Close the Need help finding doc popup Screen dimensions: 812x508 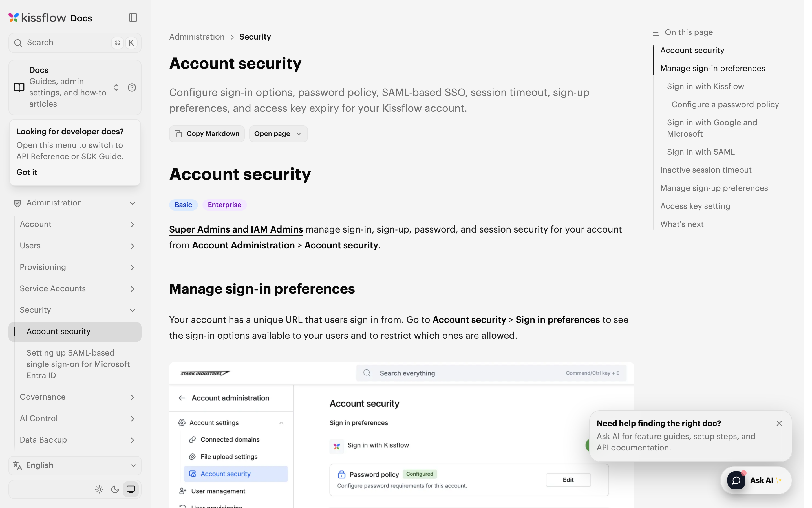point(779,423)
